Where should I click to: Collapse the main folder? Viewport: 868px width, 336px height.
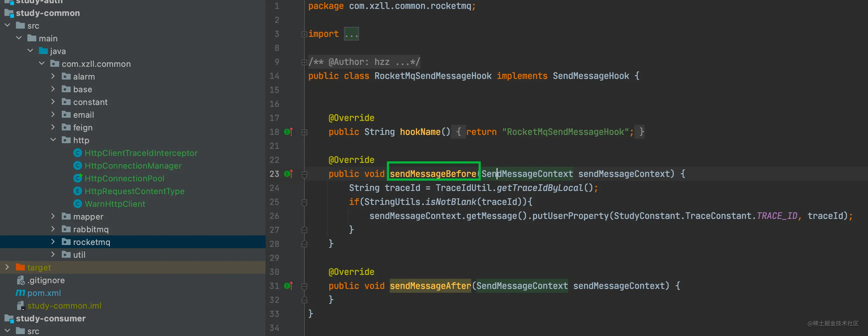click(x=19, y=38)
